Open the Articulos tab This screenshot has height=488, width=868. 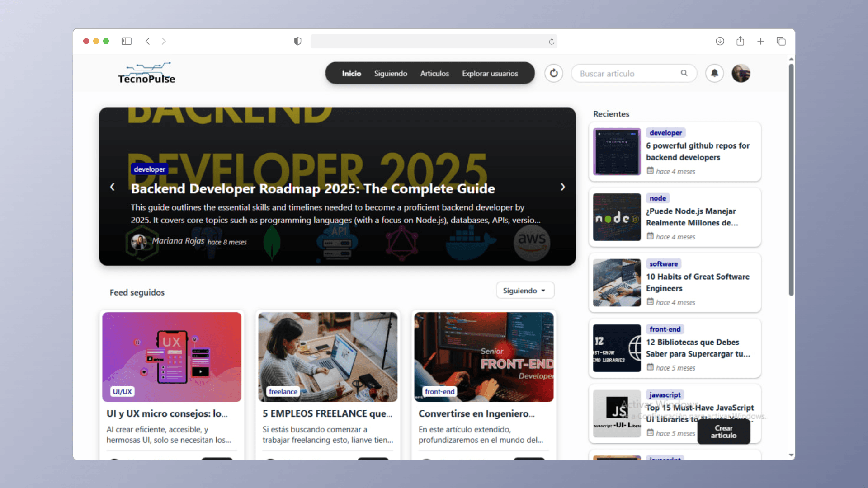click(434, 73)
